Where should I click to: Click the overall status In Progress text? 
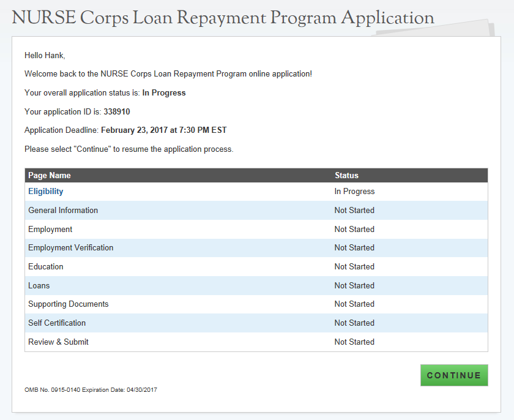pyautogui.click(x=164, y=93)
